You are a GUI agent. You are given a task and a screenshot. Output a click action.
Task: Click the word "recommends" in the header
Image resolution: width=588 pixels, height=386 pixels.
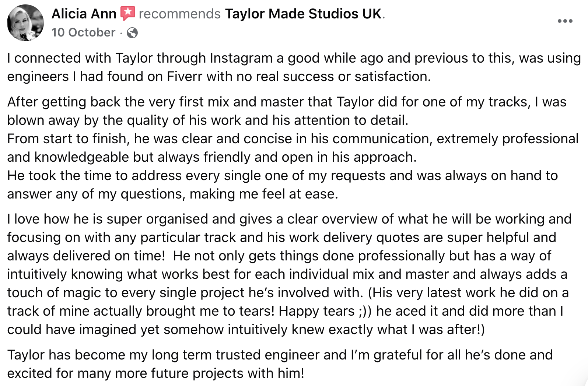coord(179,14)
